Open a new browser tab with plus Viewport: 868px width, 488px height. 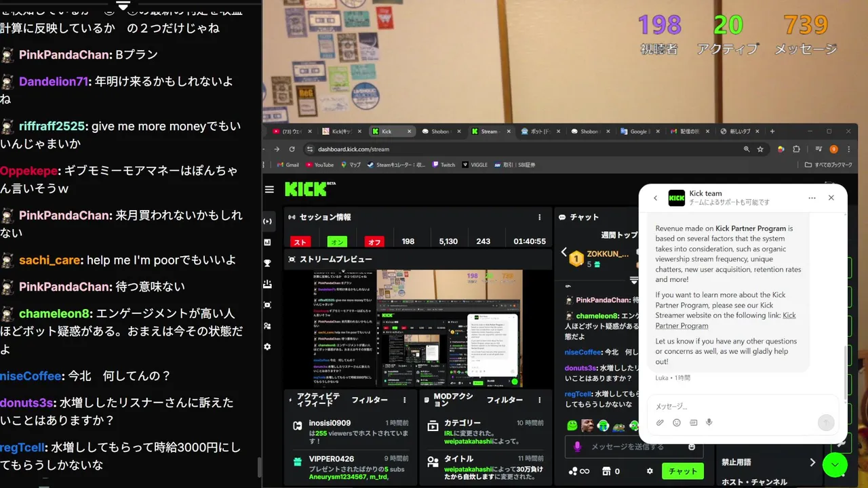(772, 131)
